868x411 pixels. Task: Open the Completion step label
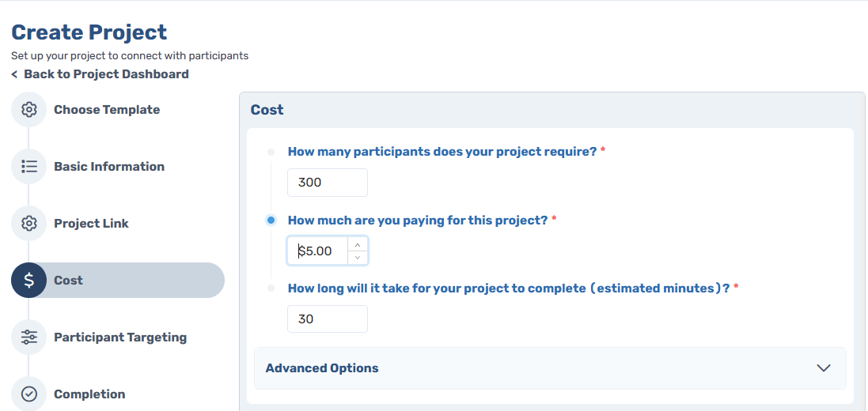coord(89,394)
